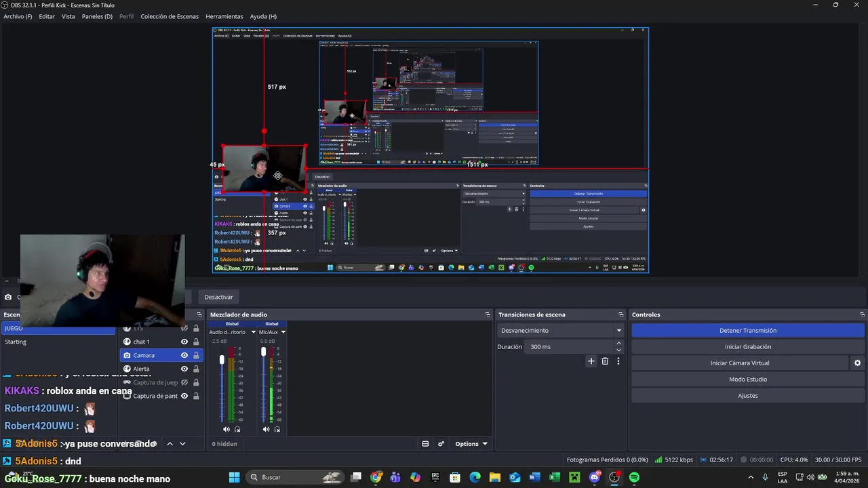Open Paneles (D) menu

coord(97,16)
